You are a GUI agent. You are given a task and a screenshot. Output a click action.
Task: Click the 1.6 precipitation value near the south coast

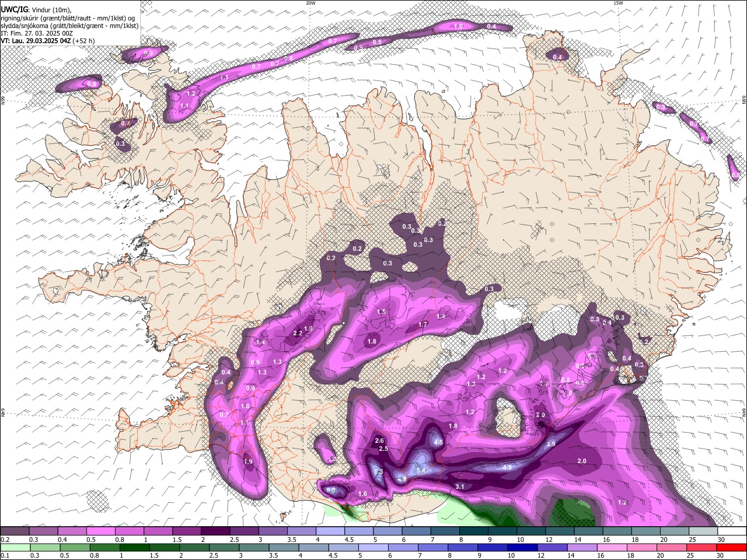point(362,494)
